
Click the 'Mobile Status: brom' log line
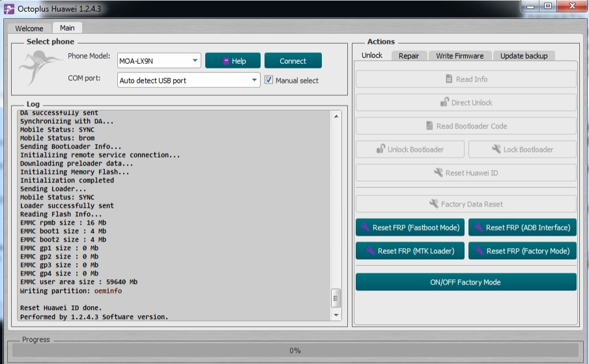point(57,138)
